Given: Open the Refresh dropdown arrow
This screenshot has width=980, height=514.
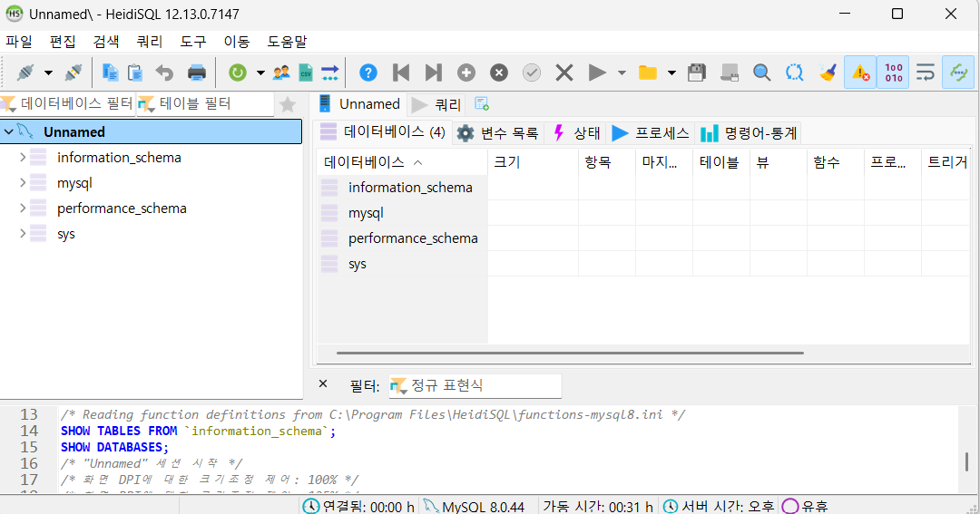Looking at the screenshot, I should tap(260, 73).
